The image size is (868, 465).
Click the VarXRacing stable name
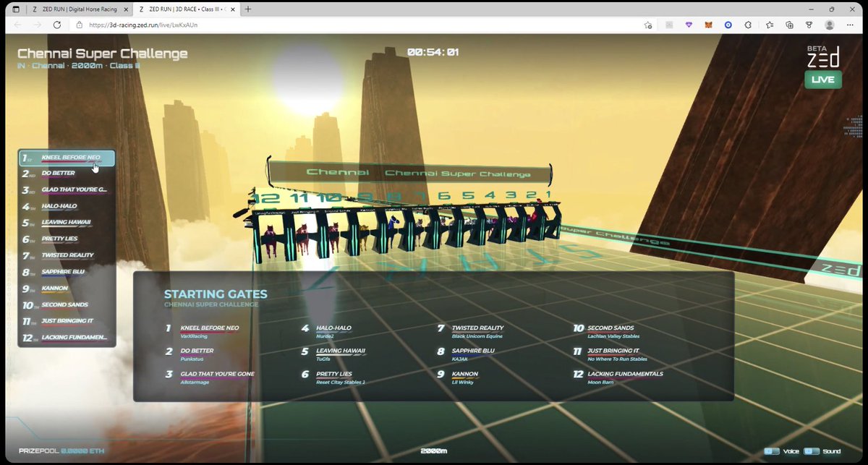point(195,336)
